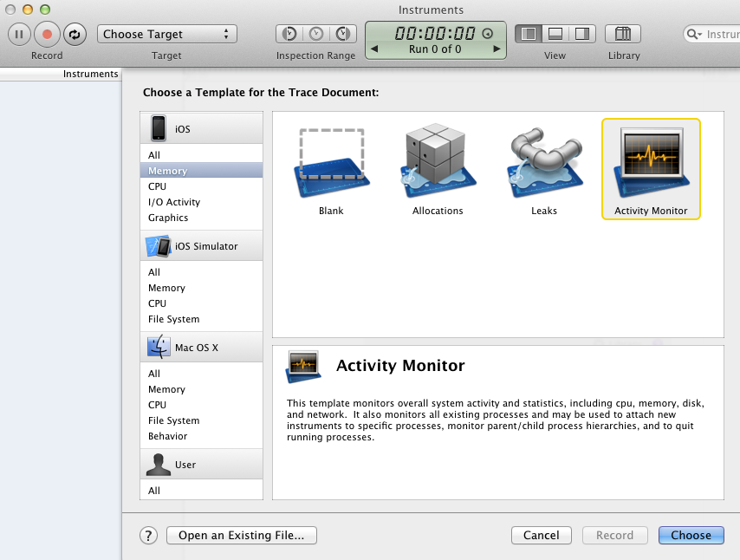Select Memory under iOS
Image resolution: width=740 pixels, height=560 pixels.
coord(202,171)
